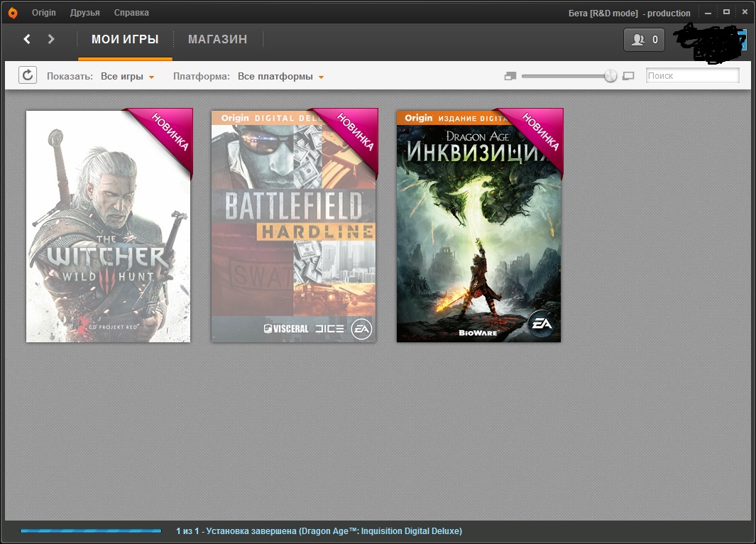
Task: Switch to the МАГАЗИН tab
Action: [x=217, y=39]
